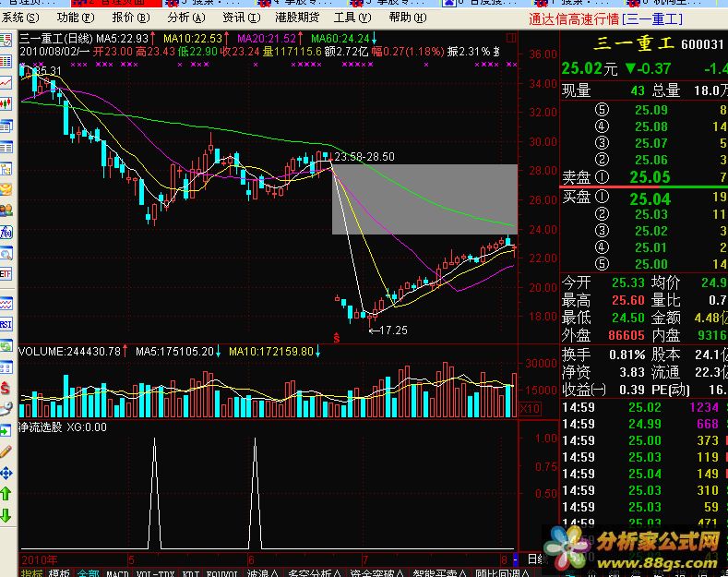728x577 pixels.
Task: Click the satellite dish icon
Action: [x=6, y=409]
